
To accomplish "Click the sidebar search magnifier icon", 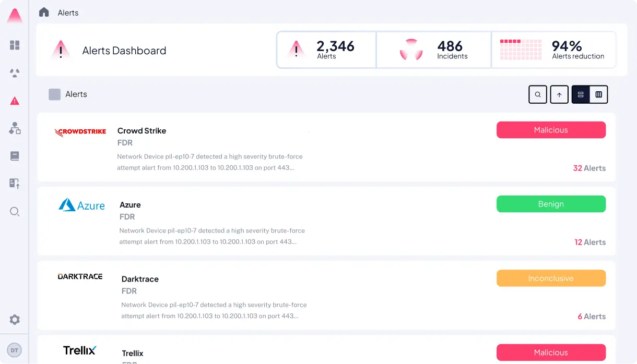I will (15, 211).
